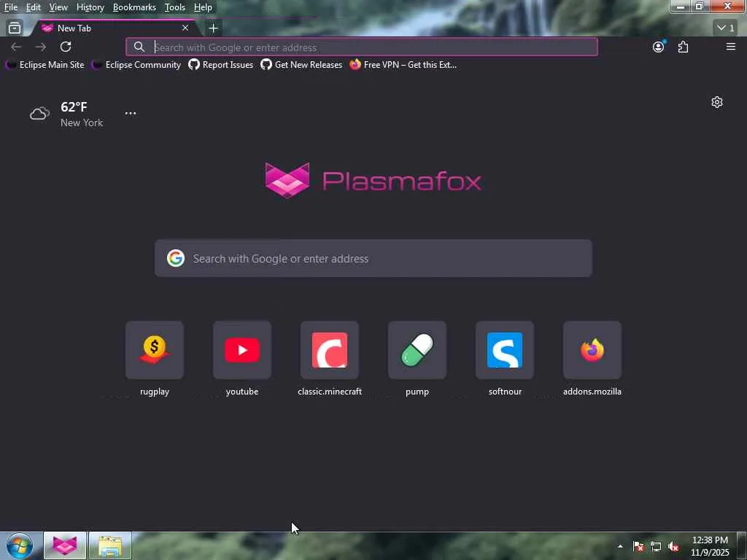Click the classic.minecraft label text

click(330, 392)
